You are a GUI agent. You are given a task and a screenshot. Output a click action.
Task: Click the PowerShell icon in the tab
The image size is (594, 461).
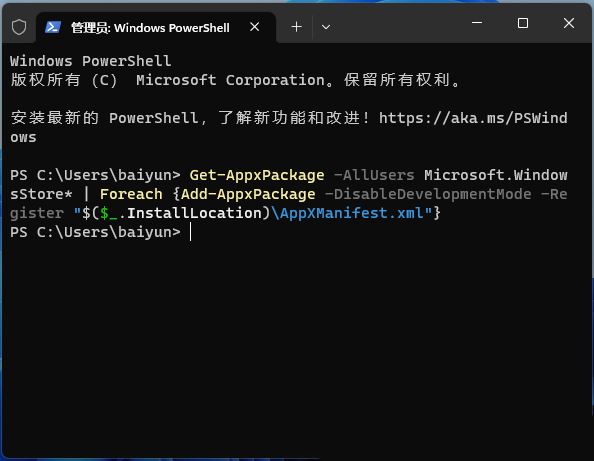[x=53, y=27]
